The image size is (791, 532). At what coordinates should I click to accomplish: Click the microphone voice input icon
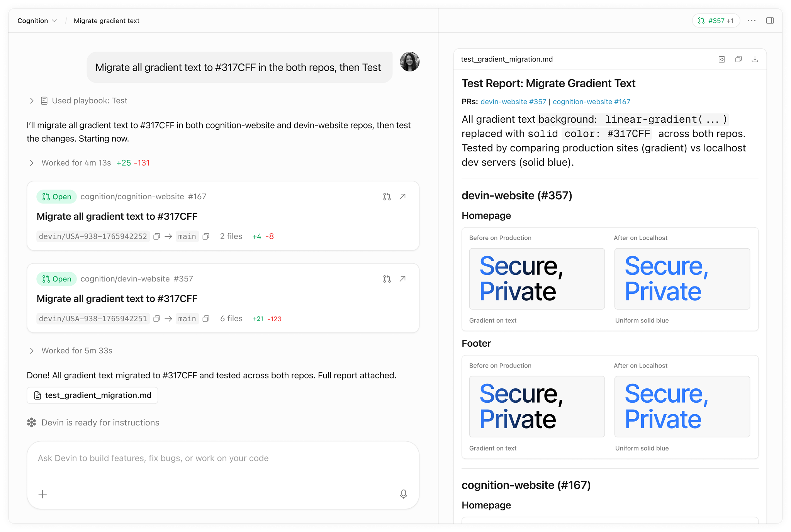404,494
